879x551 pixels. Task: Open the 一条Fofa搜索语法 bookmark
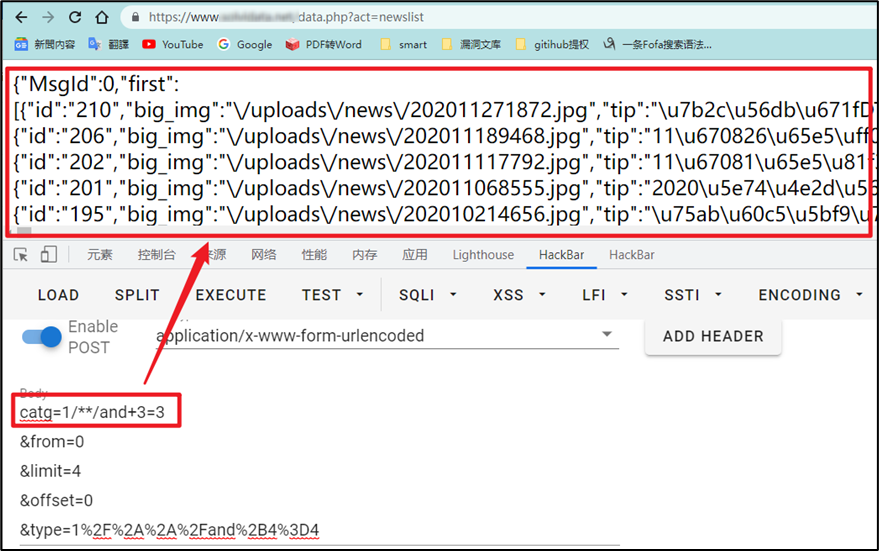click(658, 44)
